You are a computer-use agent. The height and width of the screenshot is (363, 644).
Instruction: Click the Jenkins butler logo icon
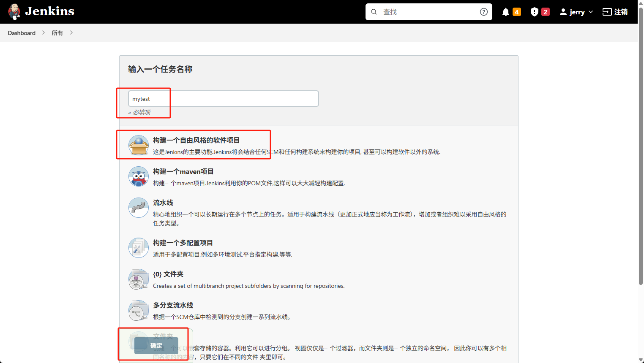pyautogui.click(x=14, y=12)
